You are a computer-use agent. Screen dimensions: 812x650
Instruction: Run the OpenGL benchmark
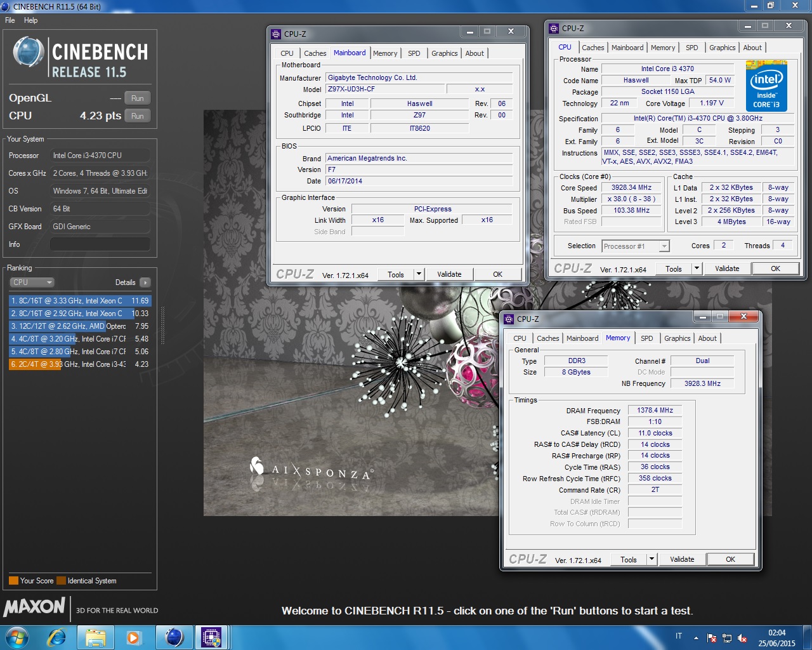tap(138, 98)
